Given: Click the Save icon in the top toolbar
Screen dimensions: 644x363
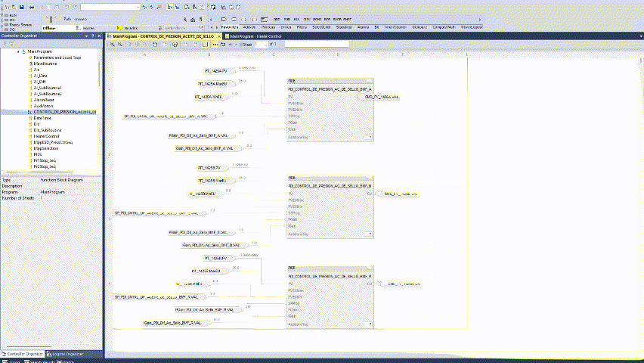Looking at the screenshot, I should 21,6.
